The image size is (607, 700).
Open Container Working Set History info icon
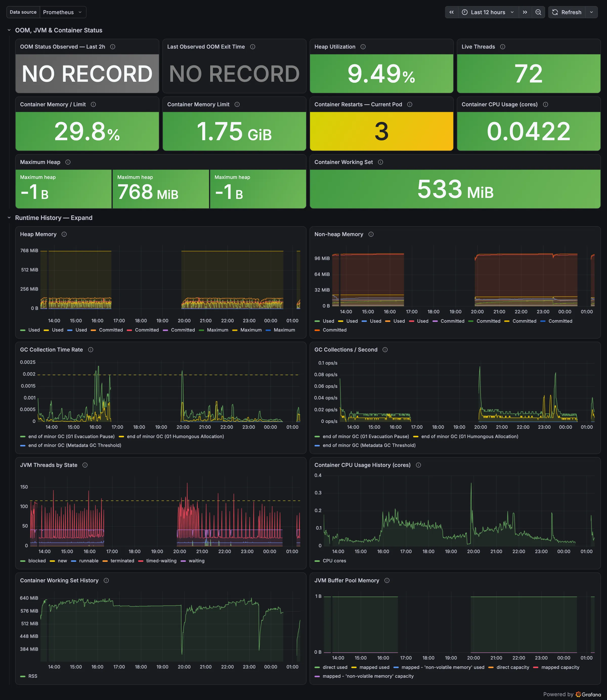point(106,580)
